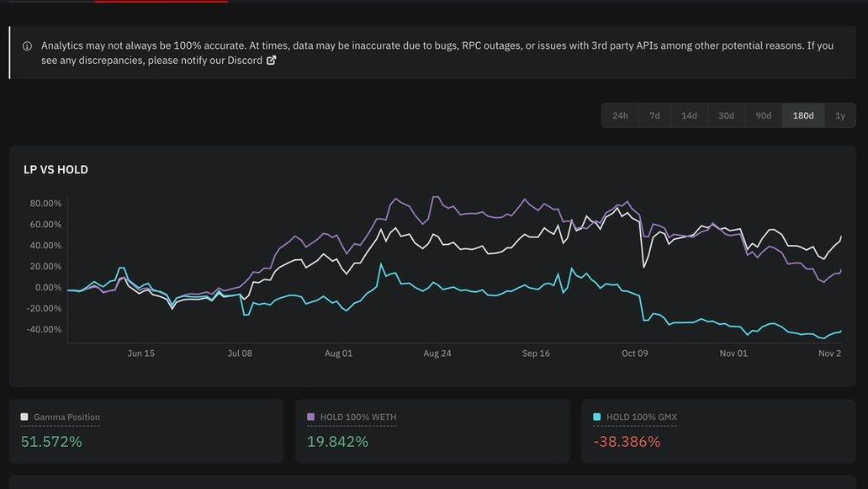Show the 90d time range
This screenshot has width=868, height=489.
pos(763,115)
